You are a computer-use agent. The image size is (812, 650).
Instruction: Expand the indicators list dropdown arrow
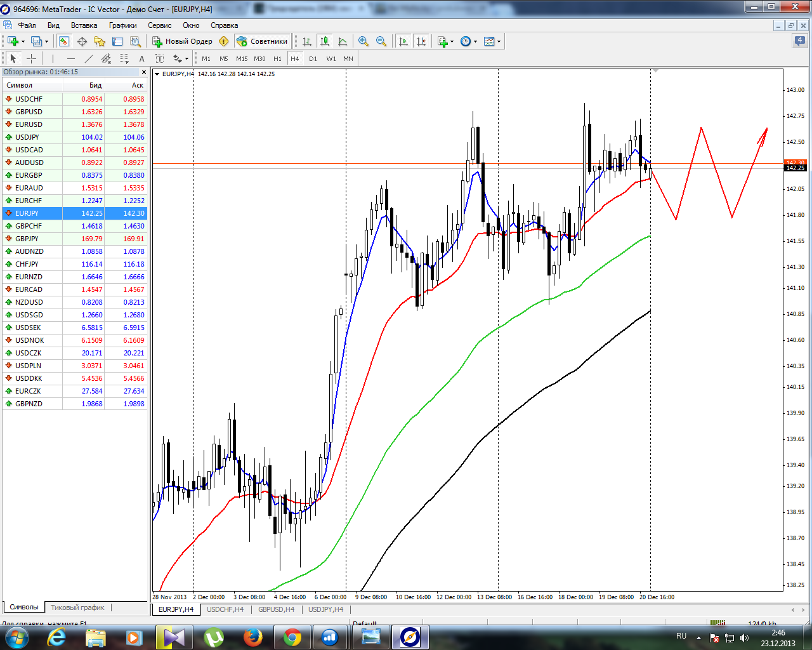click(x=452, y=42)
